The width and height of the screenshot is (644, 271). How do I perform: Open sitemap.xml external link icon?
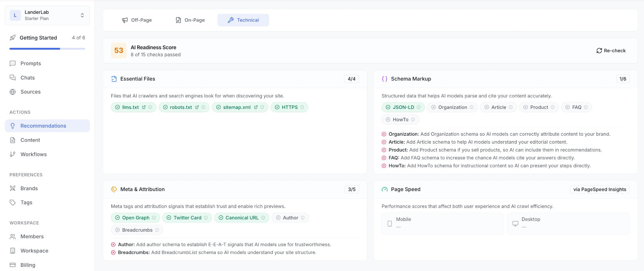tap(256, 107)
